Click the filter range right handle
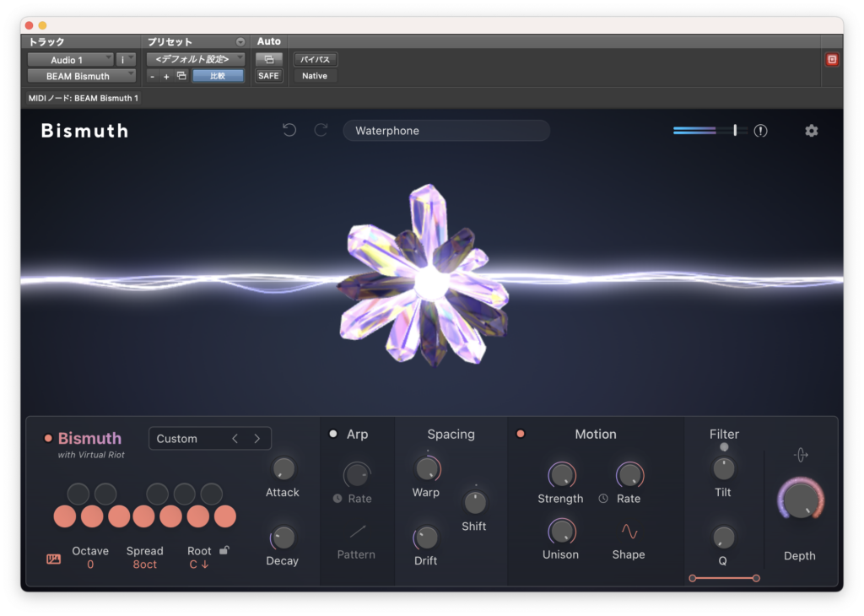The image size is (864, 616). pyautogui.click(x=756, y=578)
